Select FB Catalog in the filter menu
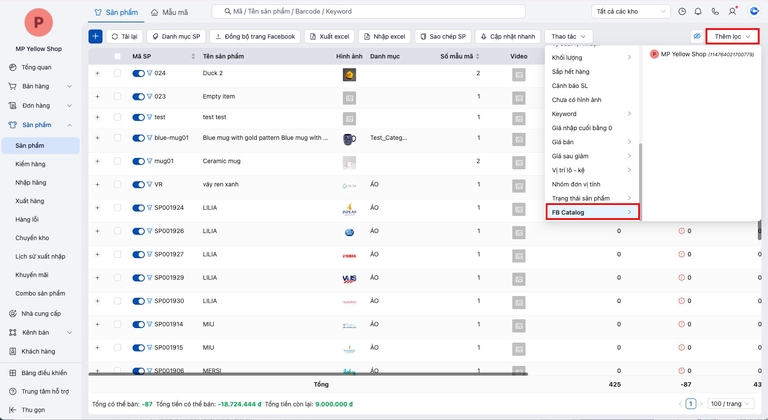 pyautogui.click(x=591, y=212)
